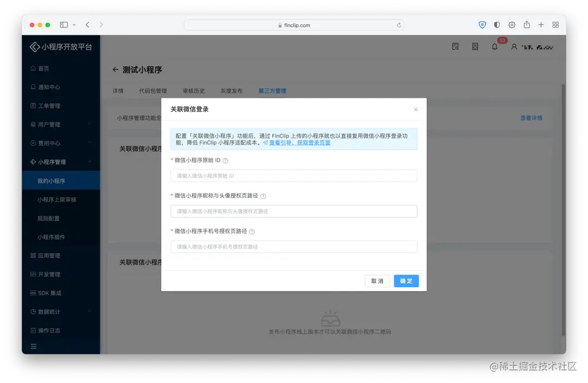Open the user account menu

532,47
